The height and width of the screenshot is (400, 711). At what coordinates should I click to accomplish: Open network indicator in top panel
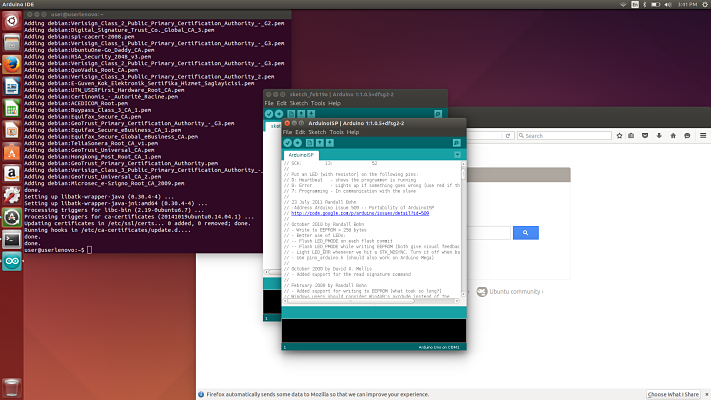623,4
